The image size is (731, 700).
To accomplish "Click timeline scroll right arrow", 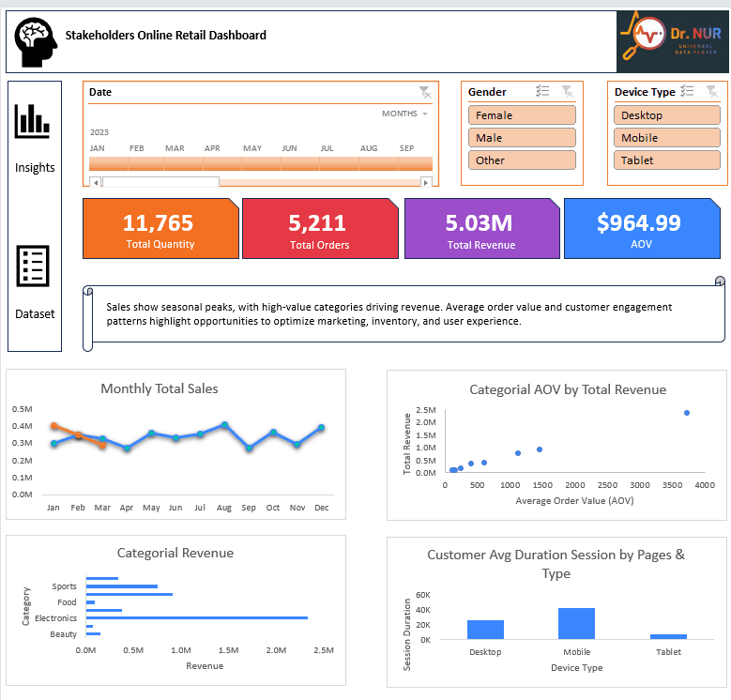I will pos(426,182).
